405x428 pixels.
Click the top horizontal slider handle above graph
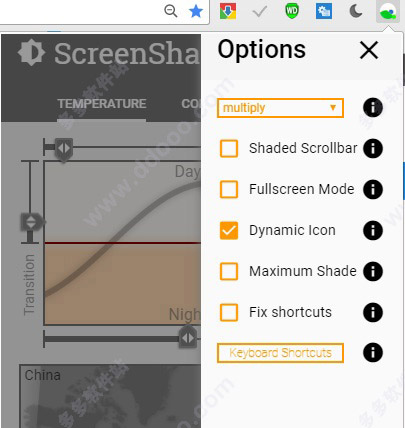[64, 149]
